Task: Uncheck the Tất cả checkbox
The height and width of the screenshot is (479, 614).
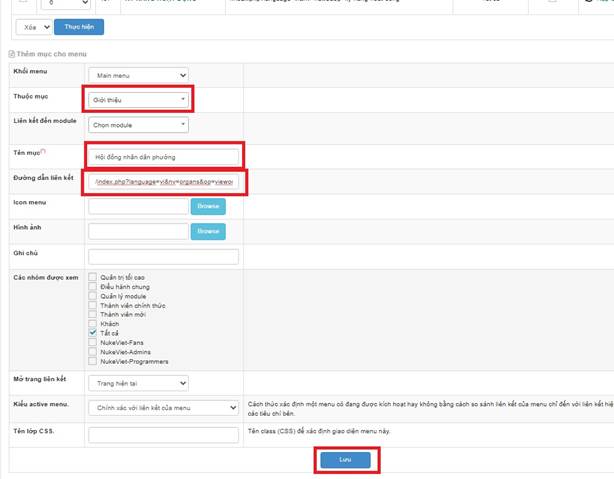Action: pos(93,333)
